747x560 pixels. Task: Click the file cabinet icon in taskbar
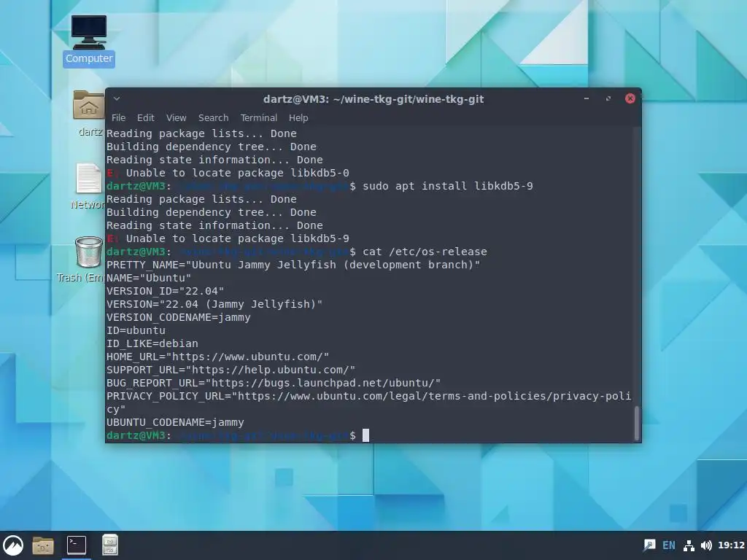[x=110, y=545]
